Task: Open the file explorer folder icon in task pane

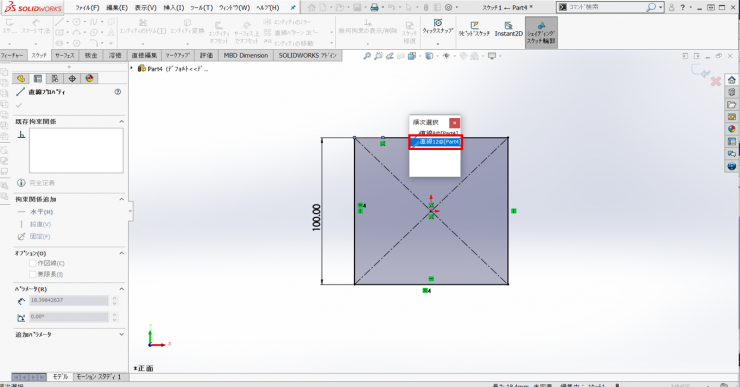Action: point(732,104)
